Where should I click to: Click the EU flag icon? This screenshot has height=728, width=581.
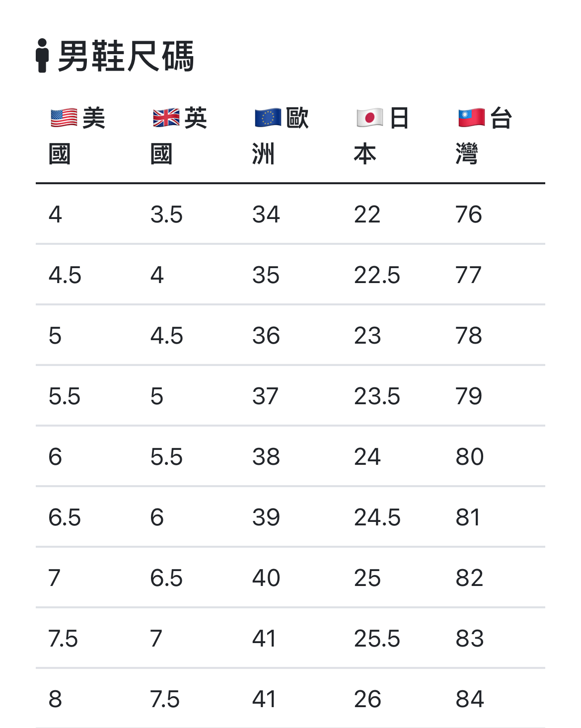pyautogui.click(x=268, y=118)
